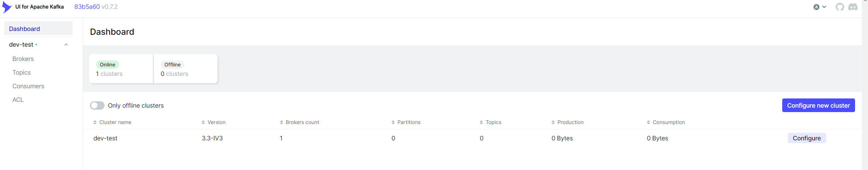This screenshot has height=170, width=868.
Task: Sort by Version column arrows
Action: click(x=203, y=122)
